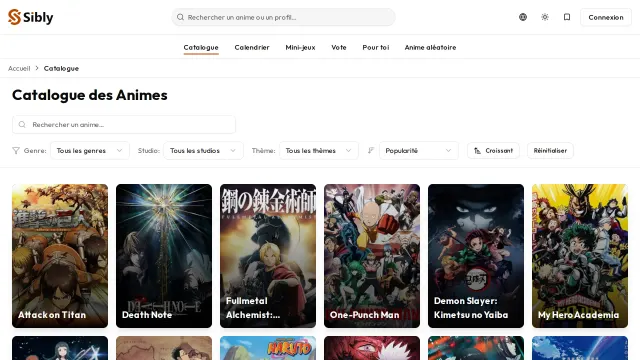Image resolution: width=640 pixels, height=360 pixels.
Task: Click the Catalogue breadcrumb text
Action: 61,68
